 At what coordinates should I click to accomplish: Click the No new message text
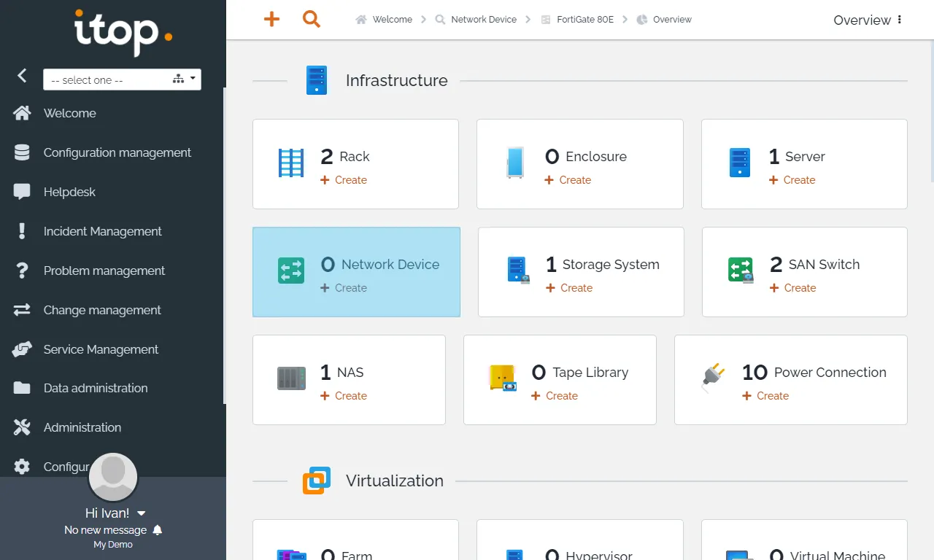[x=105, y=530]
